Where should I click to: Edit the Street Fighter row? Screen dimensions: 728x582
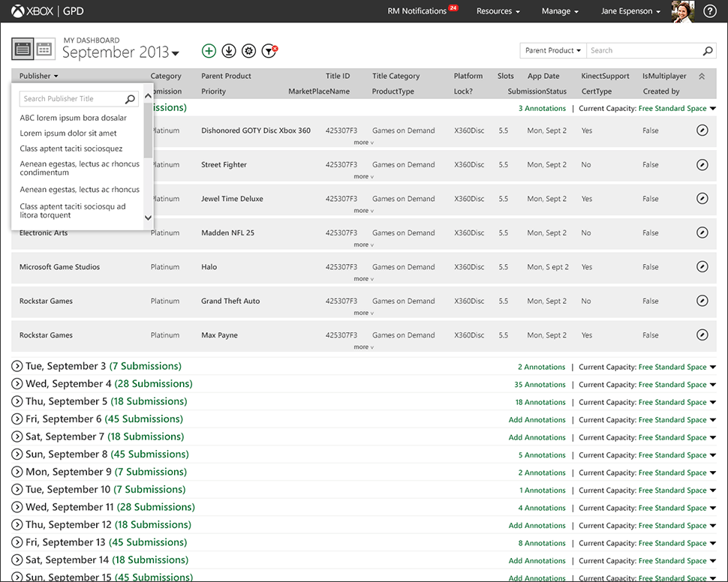702,164
